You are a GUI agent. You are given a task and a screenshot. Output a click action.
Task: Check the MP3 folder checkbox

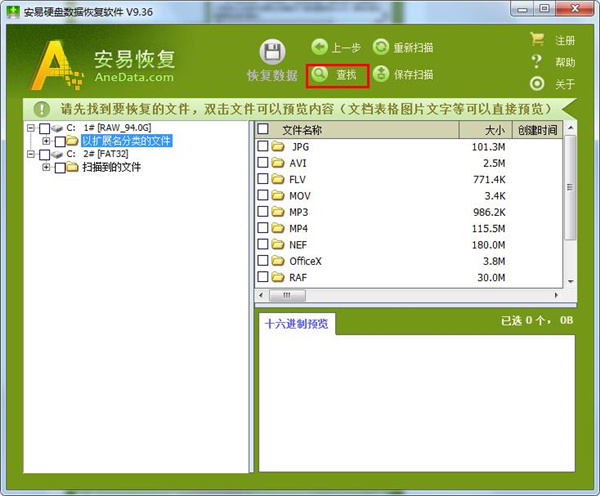click(x=263, y=212)
